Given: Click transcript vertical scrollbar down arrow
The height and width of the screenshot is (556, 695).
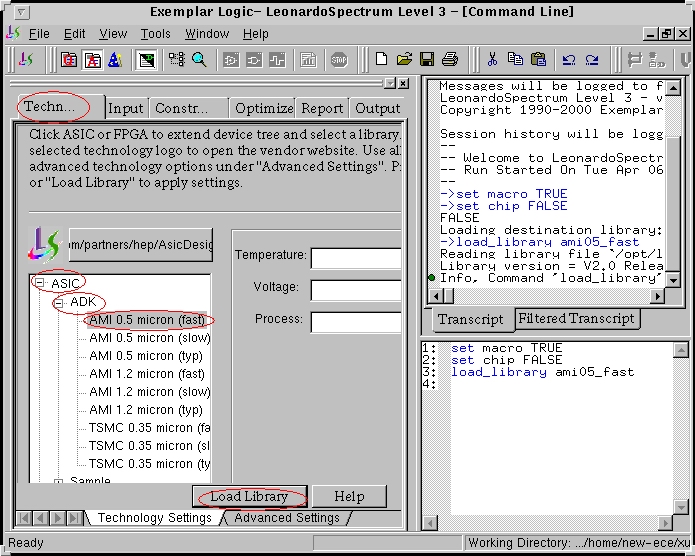Looking at the screenshot, I should [x=673, y=280].
